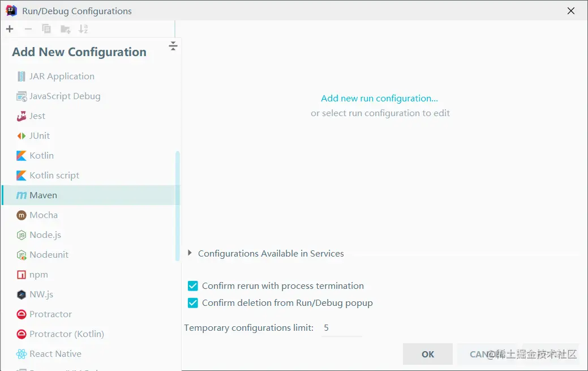The image size is (588, 371).
Task: Toggle Confirm rerun with process termination
Action: [193, 286]
